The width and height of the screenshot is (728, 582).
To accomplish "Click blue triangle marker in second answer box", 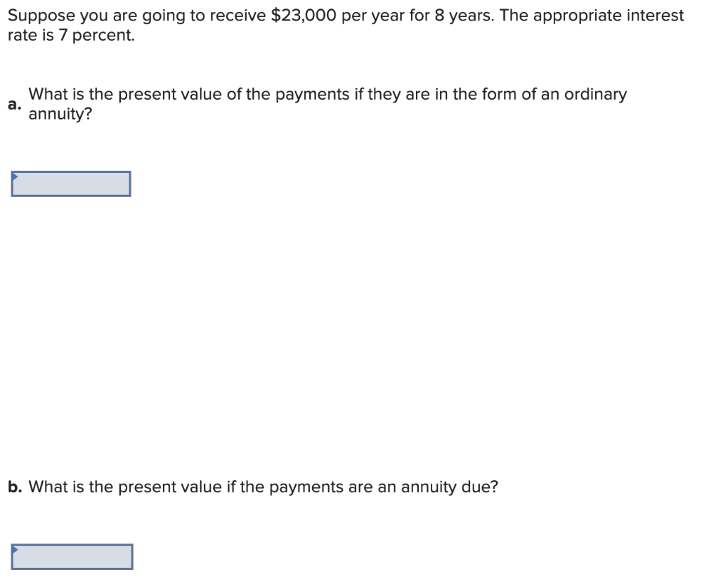I will (x=15, y=549).
